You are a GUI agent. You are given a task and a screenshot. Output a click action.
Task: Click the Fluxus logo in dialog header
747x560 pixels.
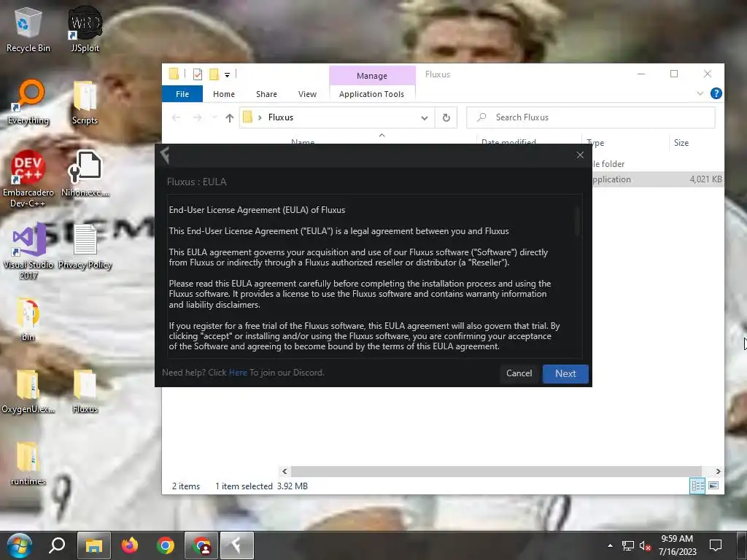(x=166, y=155)
